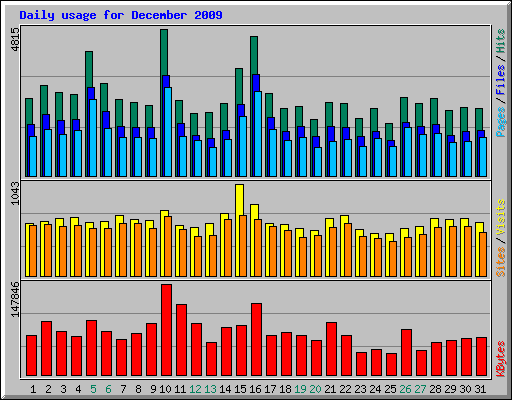Click the Hits legend label

pos(500,41)
